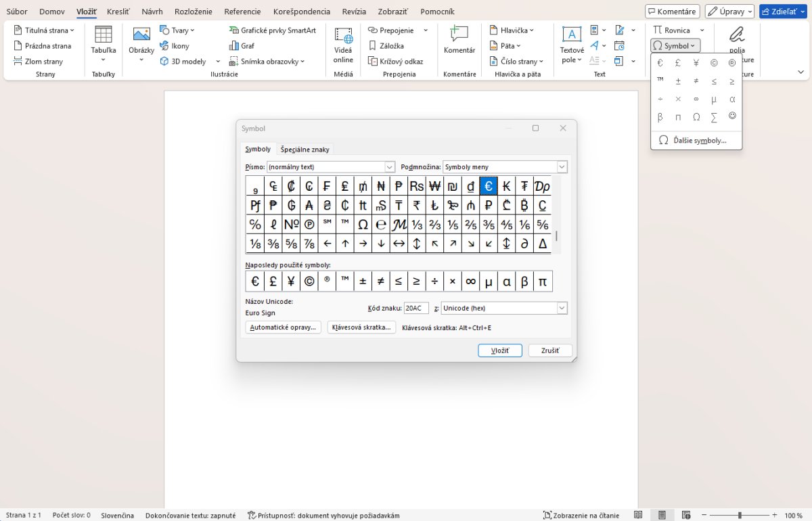Expand the Podmnožina subset dropdown
The image size is (812, 521).
[x=562, y=167]
